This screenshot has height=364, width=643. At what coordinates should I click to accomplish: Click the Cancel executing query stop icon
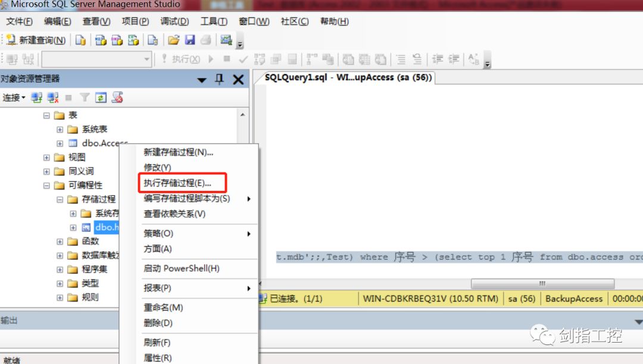coord(227,59)
